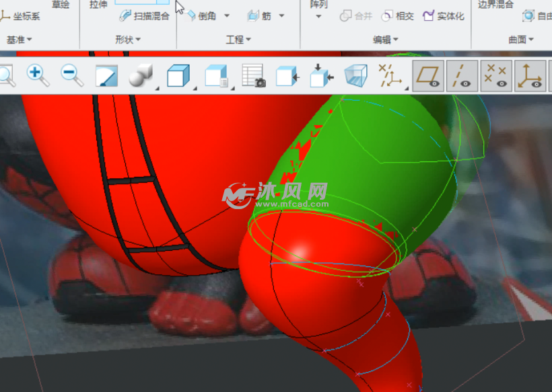
Task: Open the 倒角 dropdown arrow
Action: coord(227,16)
